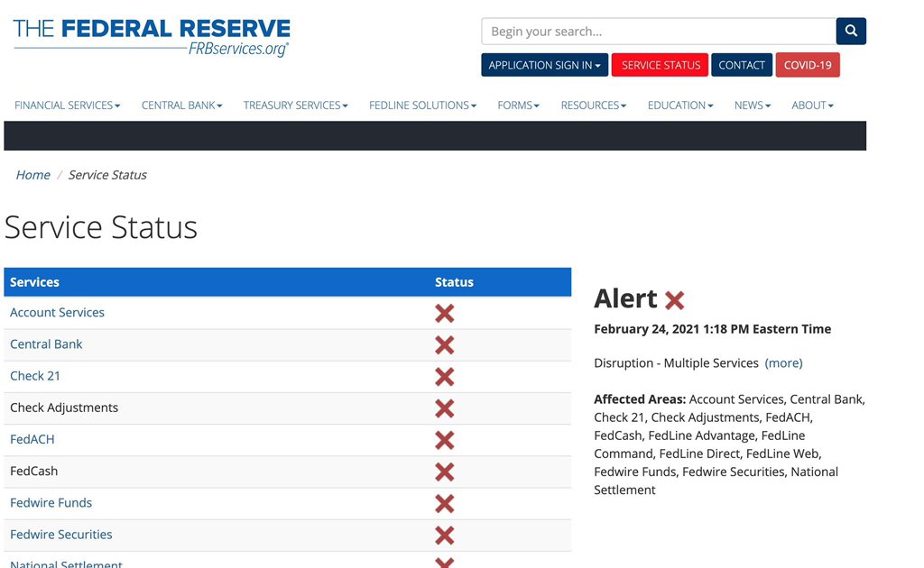Click the 'Services' column header
924x568 pixels.
coord(34,282)
